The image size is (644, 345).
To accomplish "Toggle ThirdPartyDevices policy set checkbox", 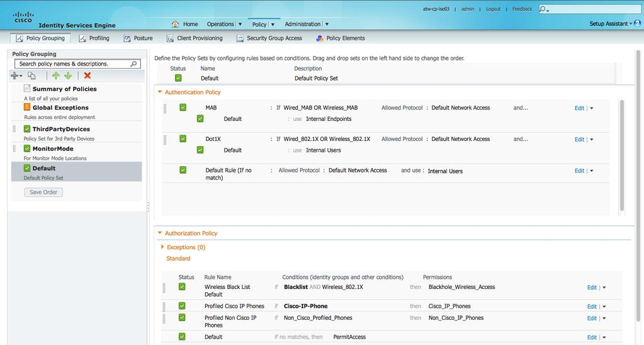I will point(27,128).
